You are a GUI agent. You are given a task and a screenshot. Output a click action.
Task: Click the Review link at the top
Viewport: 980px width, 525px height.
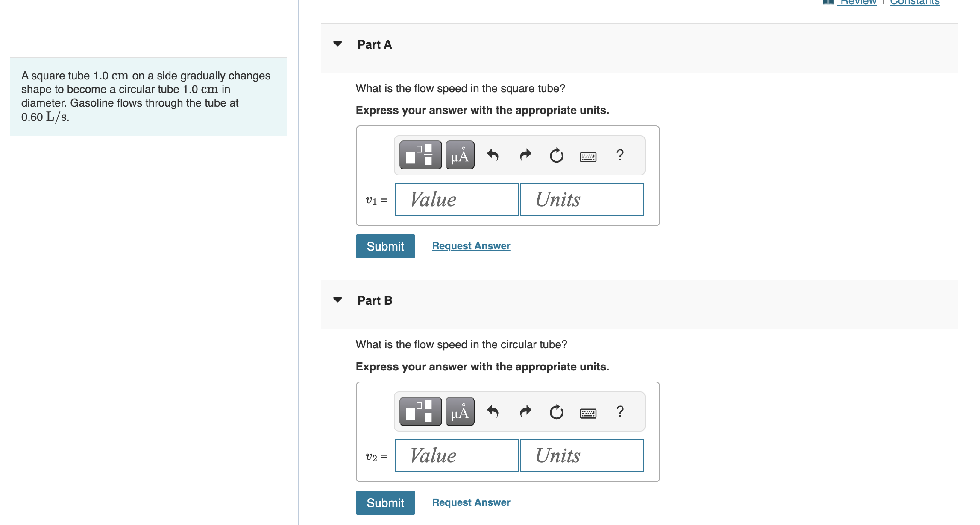(x=858, y=3)
